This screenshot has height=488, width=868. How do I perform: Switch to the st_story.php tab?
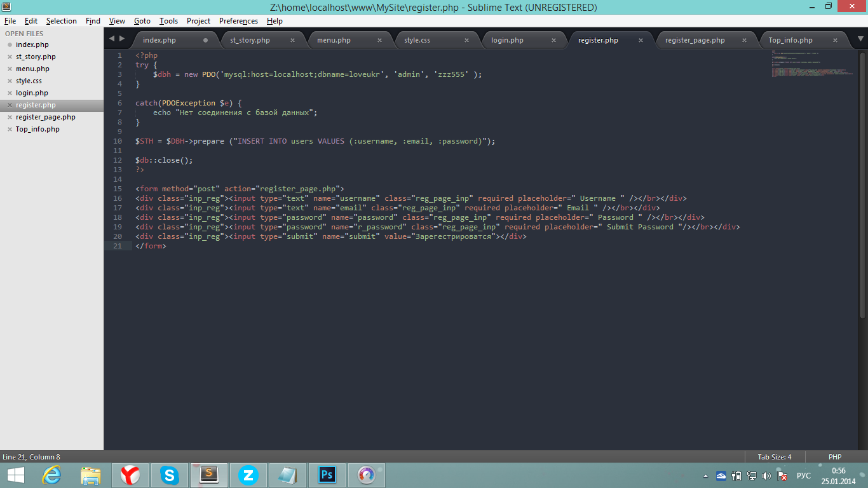coord(250,40)
